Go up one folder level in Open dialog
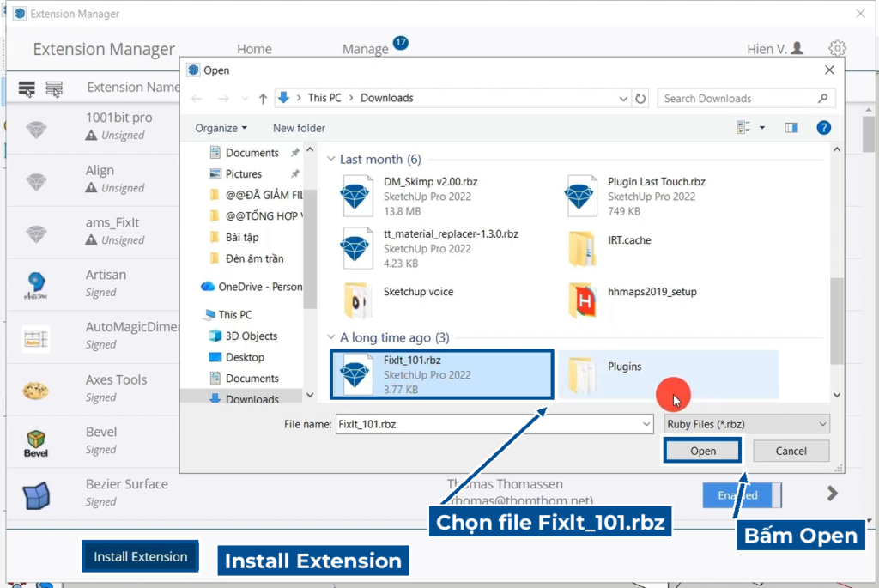The width and height of the screenshot is (879, 588). point(263,99)
